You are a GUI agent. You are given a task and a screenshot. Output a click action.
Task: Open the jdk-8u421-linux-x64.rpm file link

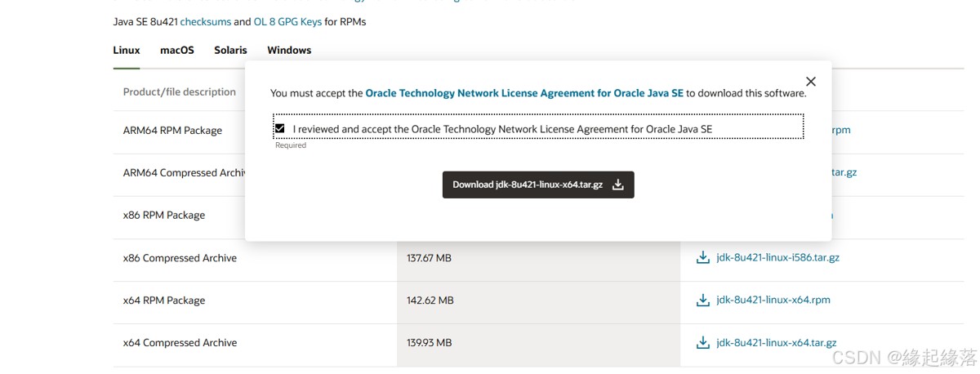click(773, 301)
